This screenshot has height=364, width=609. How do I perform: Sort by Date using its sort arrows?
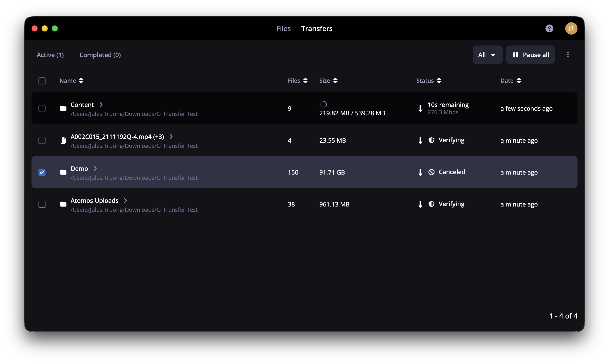518,81
